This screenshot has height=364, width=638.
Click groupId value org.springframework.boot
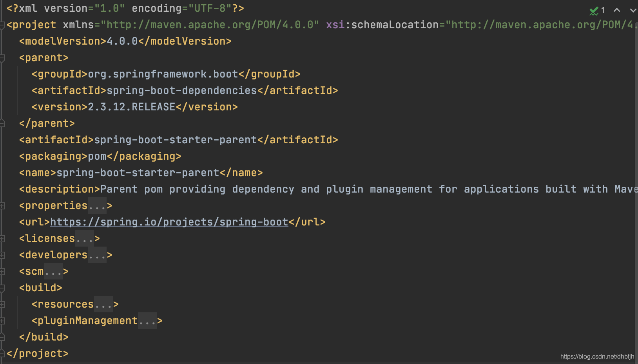pyautogui.click(x=163, y=74)
